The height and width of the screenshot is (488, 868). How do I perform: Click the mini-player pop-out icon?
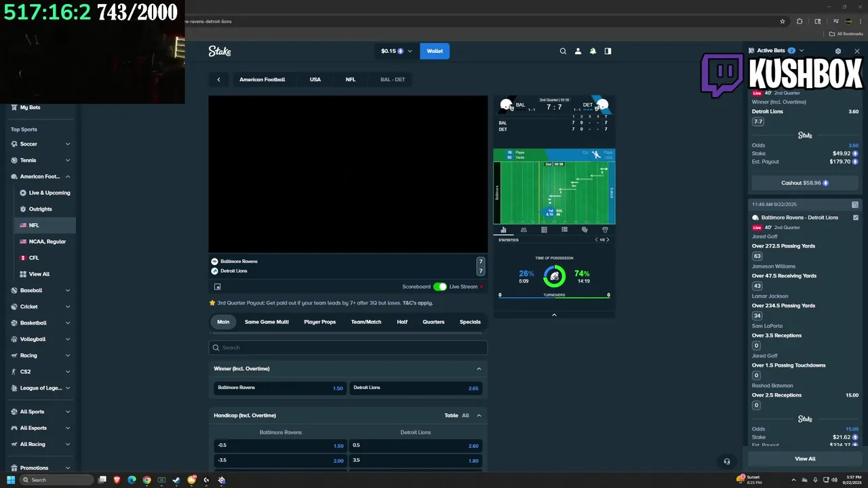tap(218, 287)
